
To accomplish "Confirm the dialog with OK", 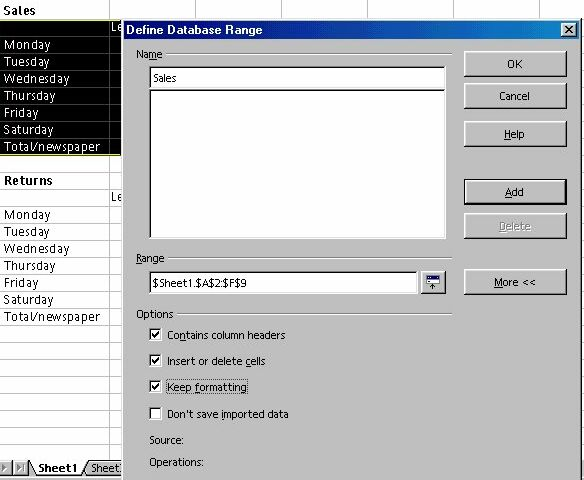I will [515, 64].
